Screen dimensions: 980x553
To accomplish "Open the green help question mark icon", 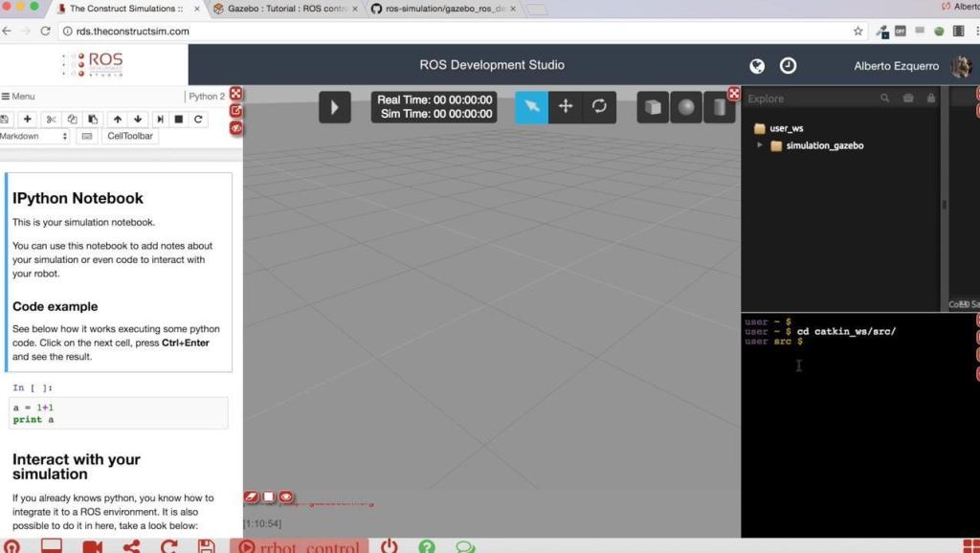I will pos(427,546).
